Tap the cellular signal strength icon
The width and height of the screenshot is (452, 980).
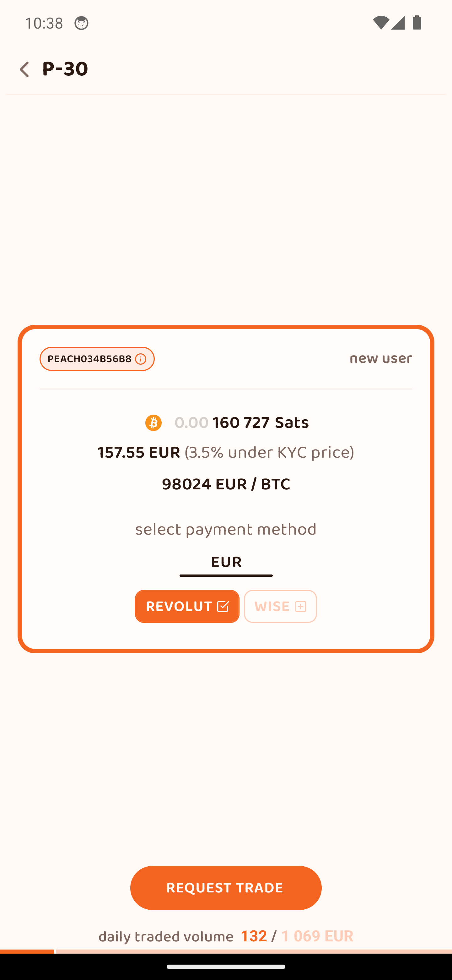coord(398,23)
